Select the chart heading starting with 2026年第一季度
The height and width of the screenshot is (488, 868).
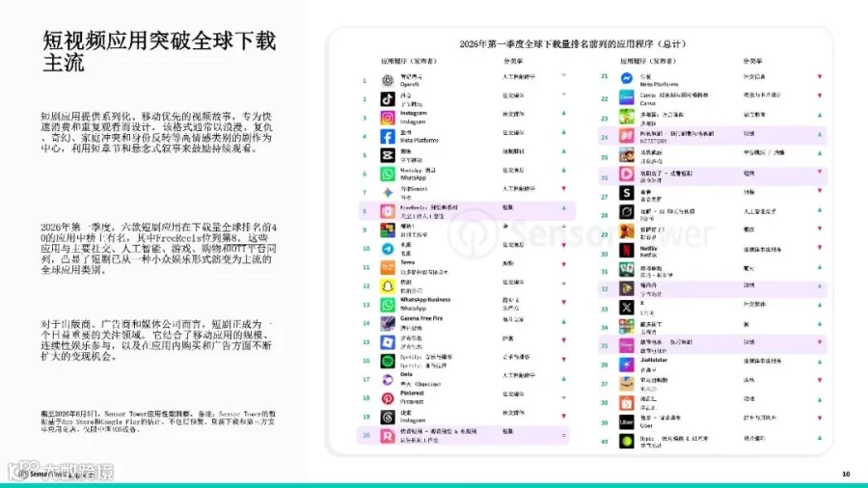(x=572, y=43)
